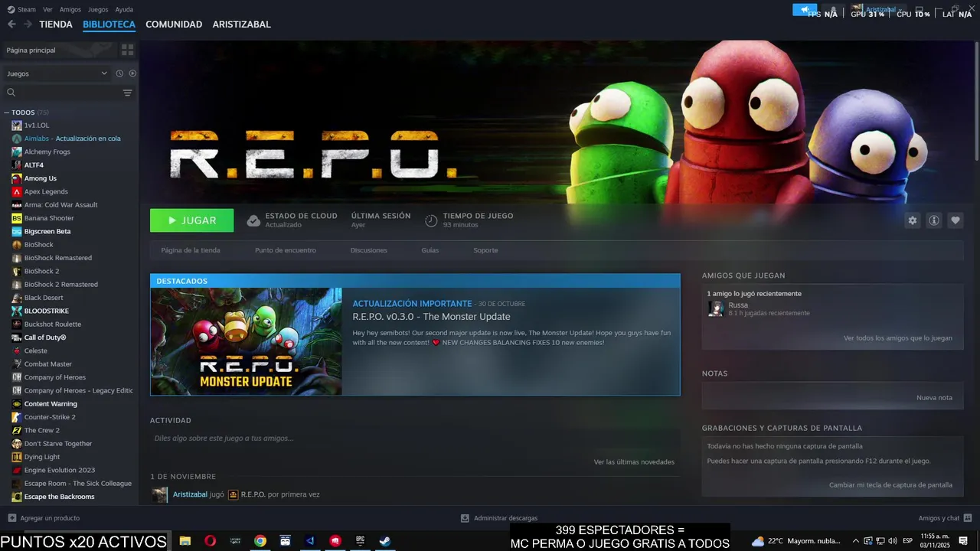Open Epic Games launcher in taskbar

[360, 541]
